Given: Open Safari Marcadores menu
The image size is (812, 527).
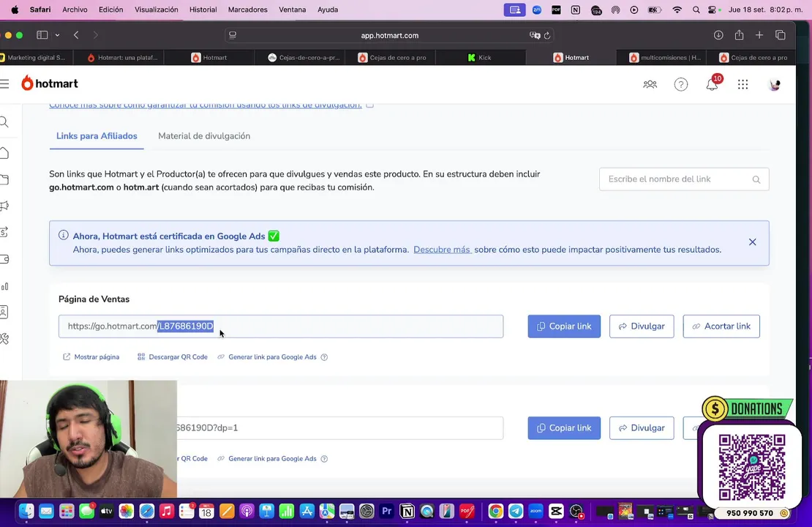Looking at the screenshot, I should click(247, 10).
